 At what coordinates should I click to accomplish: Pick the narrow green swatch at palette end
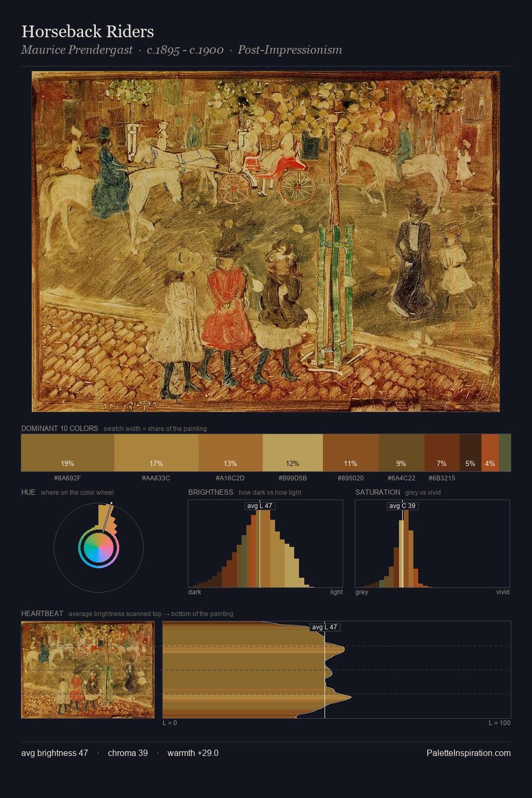(505, 453)
